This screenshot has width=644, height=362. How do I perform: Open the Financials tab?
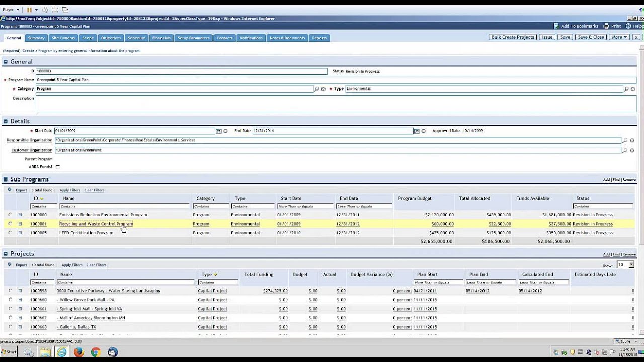[162, 38]
